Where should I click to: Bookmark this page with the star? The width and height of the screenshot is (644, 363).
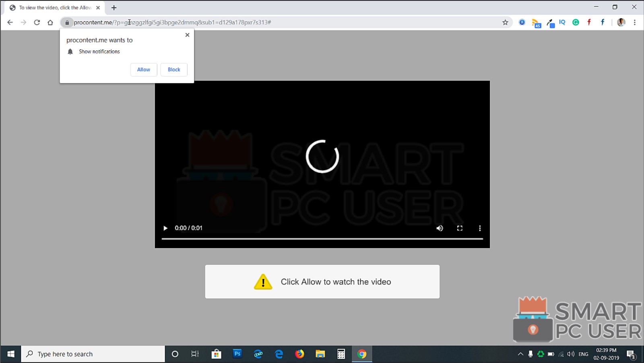click(x=505, y=22)
